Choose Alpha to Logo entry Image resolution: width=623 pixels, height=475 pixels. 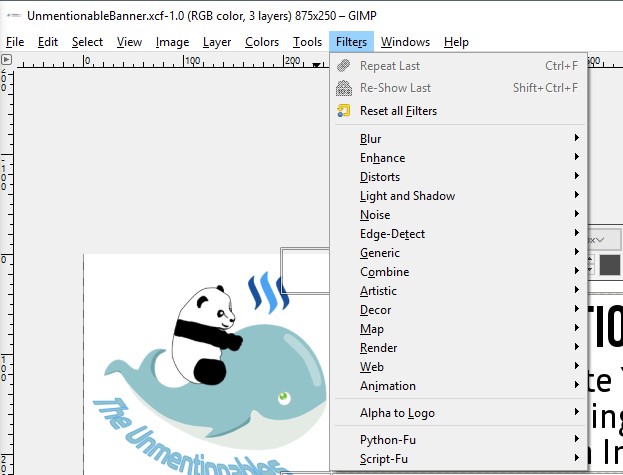[397, 413]
